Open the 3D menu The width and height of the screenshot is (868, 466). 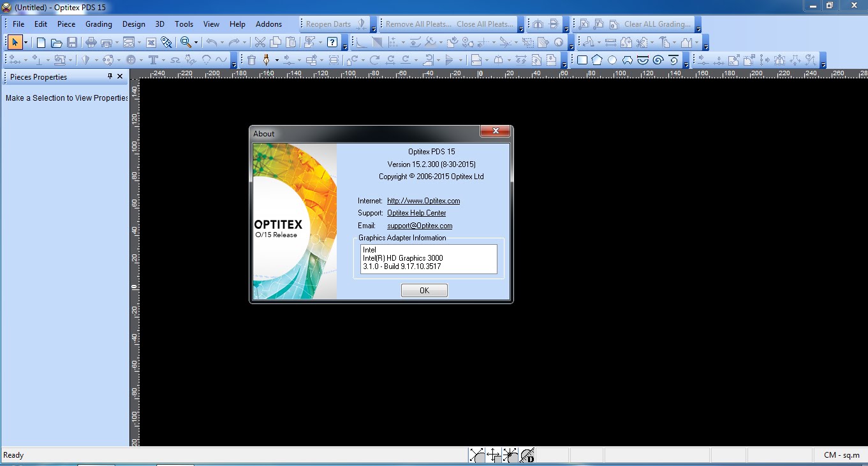160,24
